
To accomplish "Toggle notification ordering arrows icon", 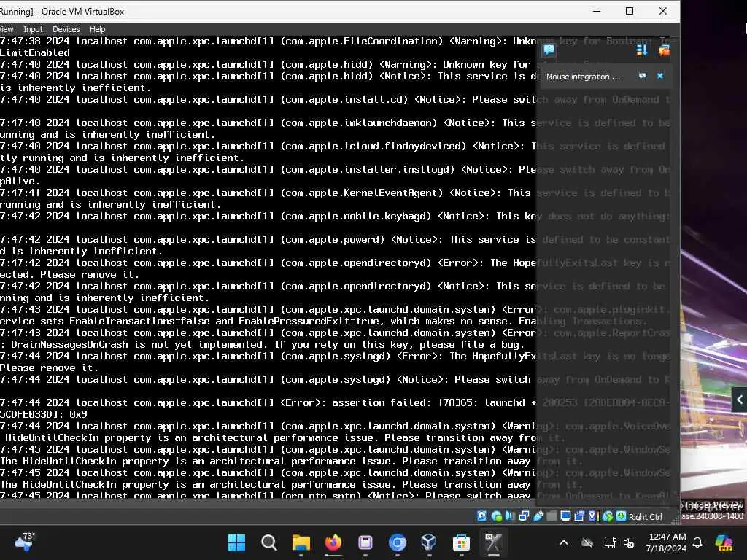I will (x=642, y=50).
